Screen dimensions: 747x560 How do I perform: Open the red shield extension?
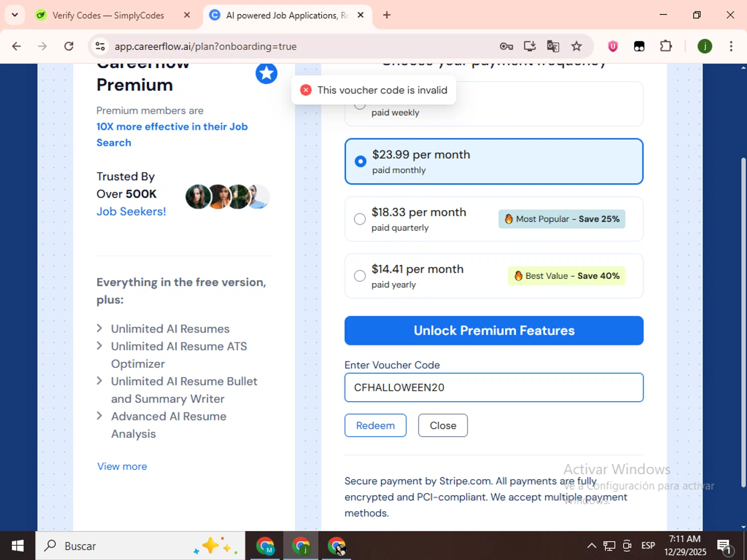[x=613, y=46]
